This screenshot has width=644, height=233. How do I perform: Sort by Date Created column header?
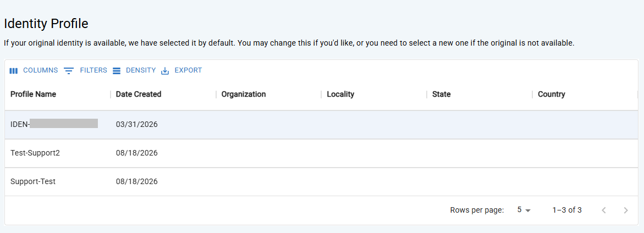tap(139, 95)
